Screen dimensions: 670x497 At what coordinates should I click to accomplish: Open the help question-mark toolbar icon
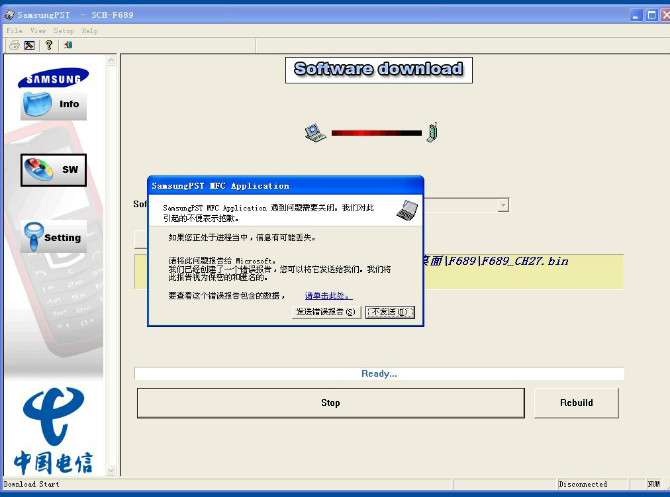click(x=49, y=45)
